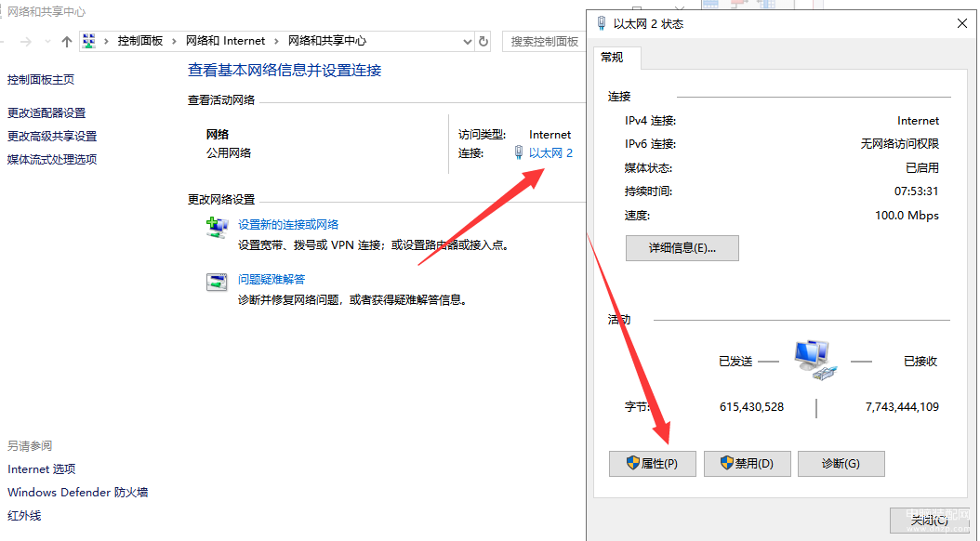The width and height of the screenshot is (980, 541).
Task: Click 网络和共享中心 breadcrumb
Action: pyautogui.click(x=327, y=41)
